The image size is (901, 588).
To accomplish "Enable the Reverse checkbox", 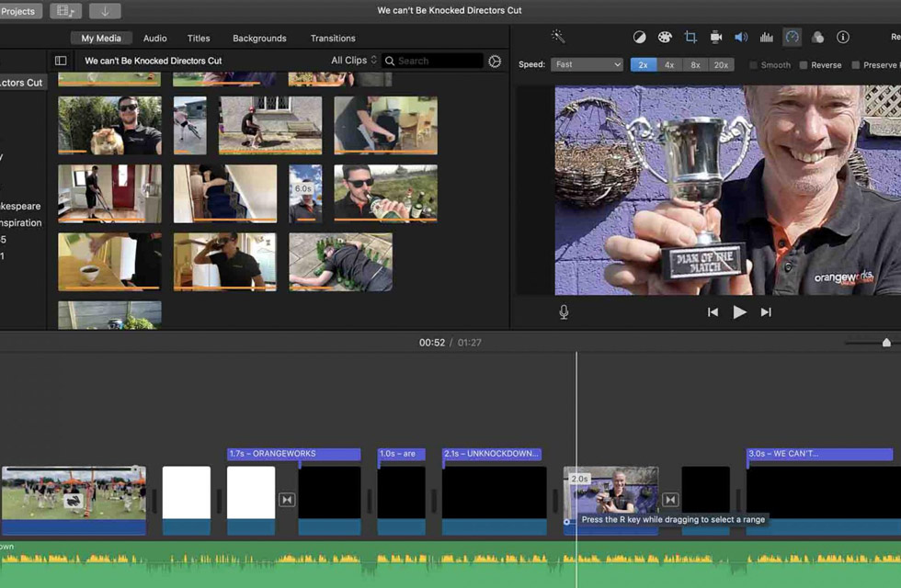I will point(804,65).
